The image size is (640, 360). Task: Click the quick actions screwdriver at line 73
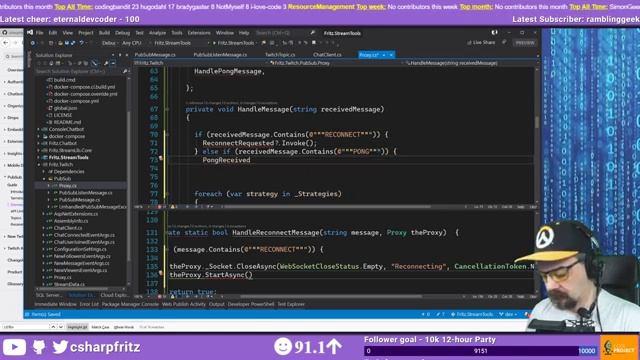161,158
